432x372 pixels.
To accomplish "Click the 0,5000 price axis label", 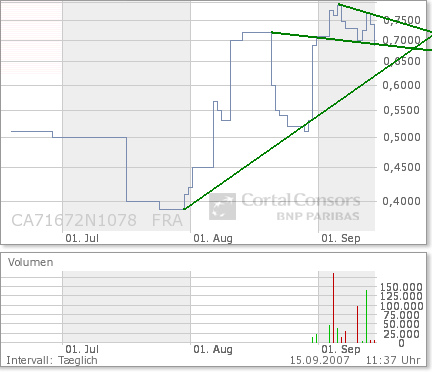I will point(402,137).
